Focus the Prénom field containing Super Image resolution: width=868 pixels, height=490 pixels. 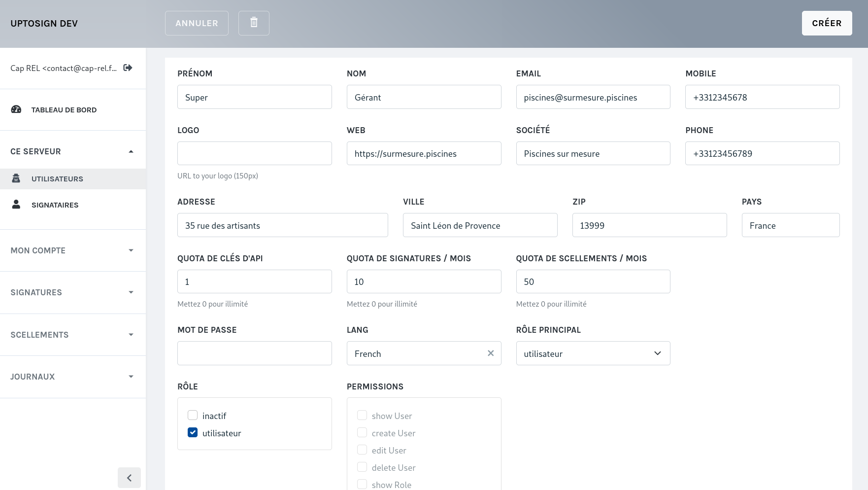click(255, 97)
